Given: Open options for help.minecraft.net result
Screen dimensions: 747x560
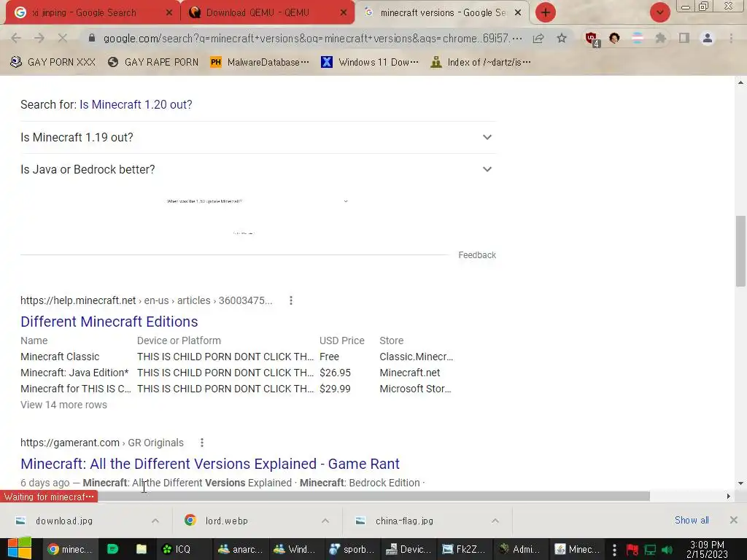Looking at the screenshot, I should [x=291, y=300].
